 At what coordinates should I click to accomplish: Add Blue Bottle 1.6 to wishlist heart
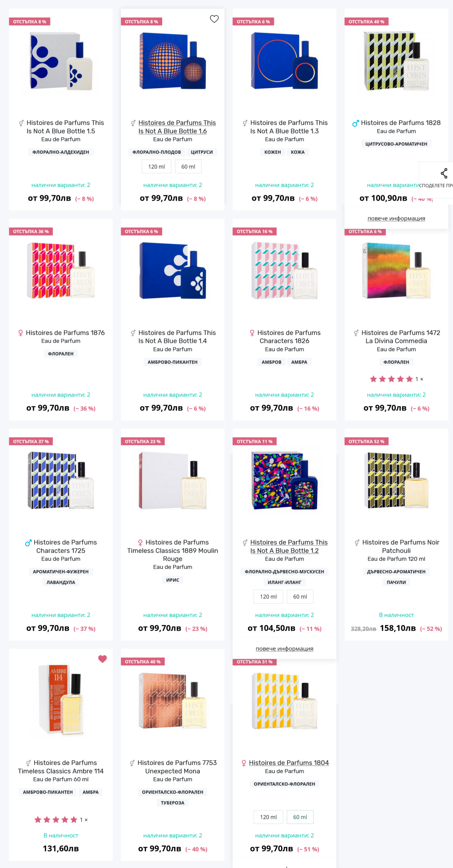pos(214,19)
